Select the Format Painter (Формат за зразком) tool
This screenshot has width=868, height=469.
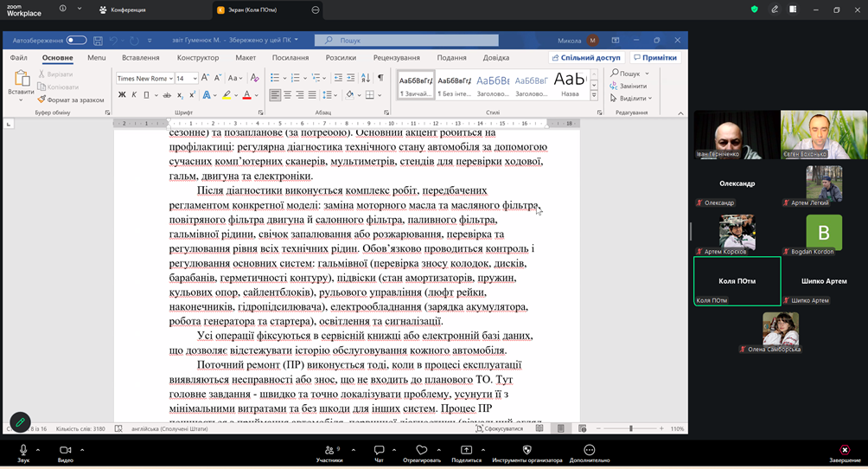(x=70, y=100)
